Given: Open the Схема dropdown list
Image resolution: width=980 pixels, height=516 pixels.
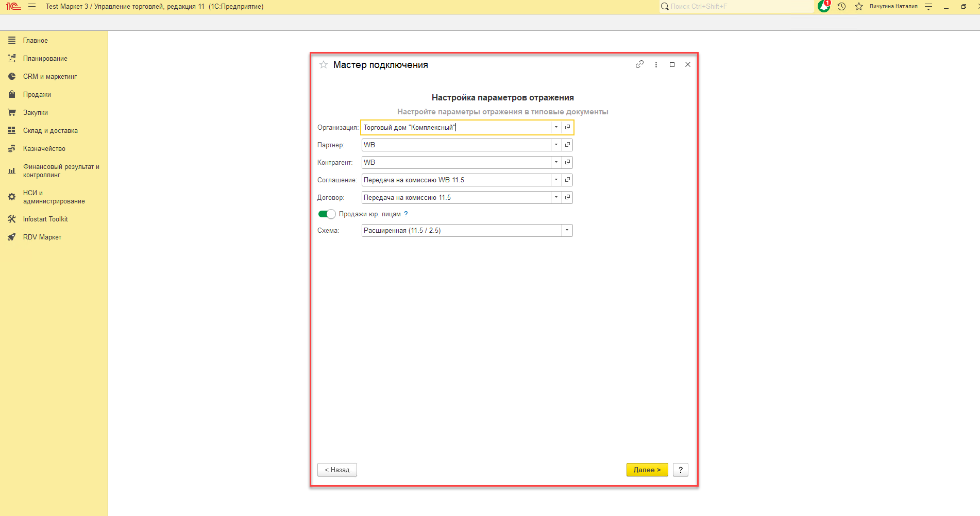Looking at the screenshot, I should 567,230.
